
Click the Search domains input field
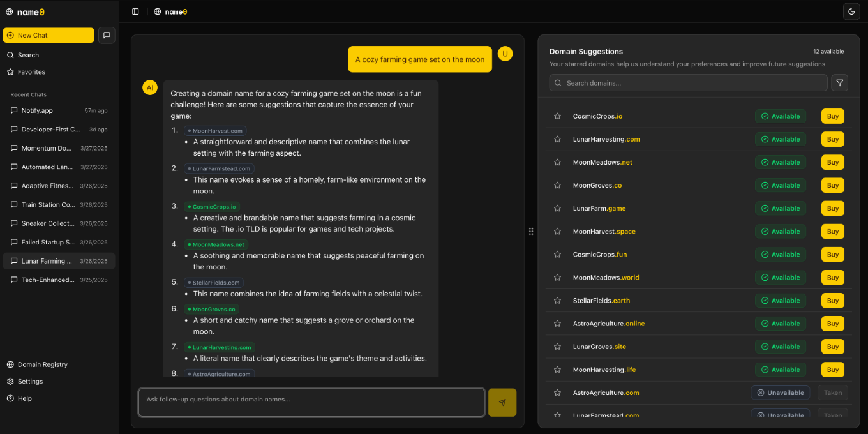688,83
